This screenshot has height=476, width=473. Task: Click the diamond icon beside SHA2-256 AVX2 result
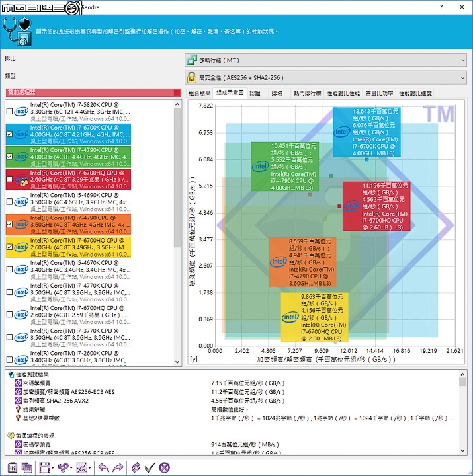(x=19, y=401)
